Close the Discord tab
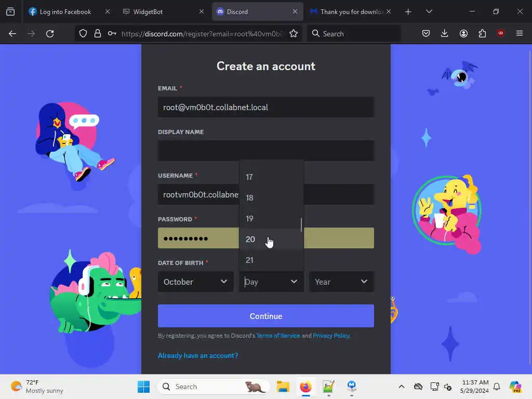The width and height of the screenshot is (532, 399). click(295, 11)
